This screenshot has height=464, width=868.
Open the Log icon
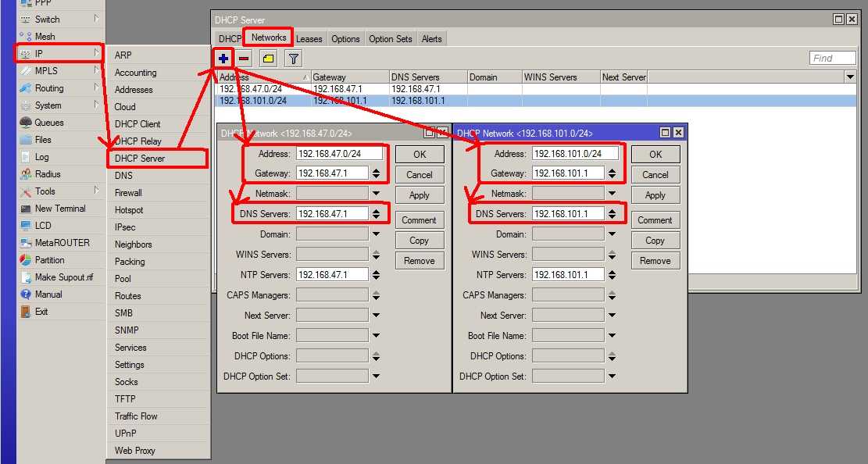point(26,157)
